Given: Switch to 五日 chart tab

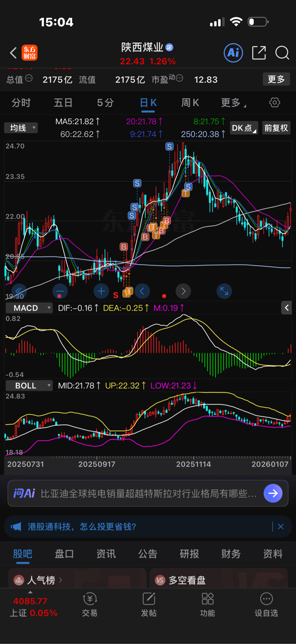Looking at the screenshot, I should (x=63, y=103).
